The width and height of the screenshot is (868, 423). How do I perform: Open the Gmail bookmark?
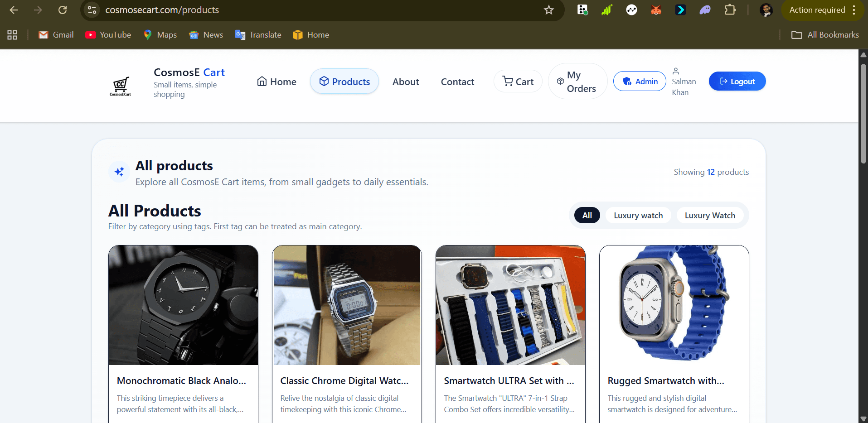coord(56,35)
